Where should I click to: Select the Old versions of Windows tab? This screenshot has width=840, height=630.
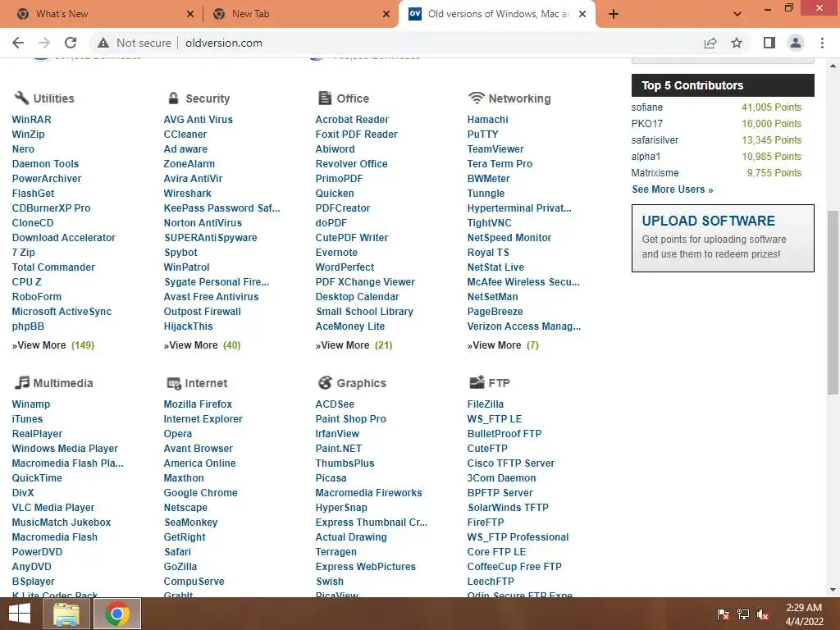click(498, 14)
